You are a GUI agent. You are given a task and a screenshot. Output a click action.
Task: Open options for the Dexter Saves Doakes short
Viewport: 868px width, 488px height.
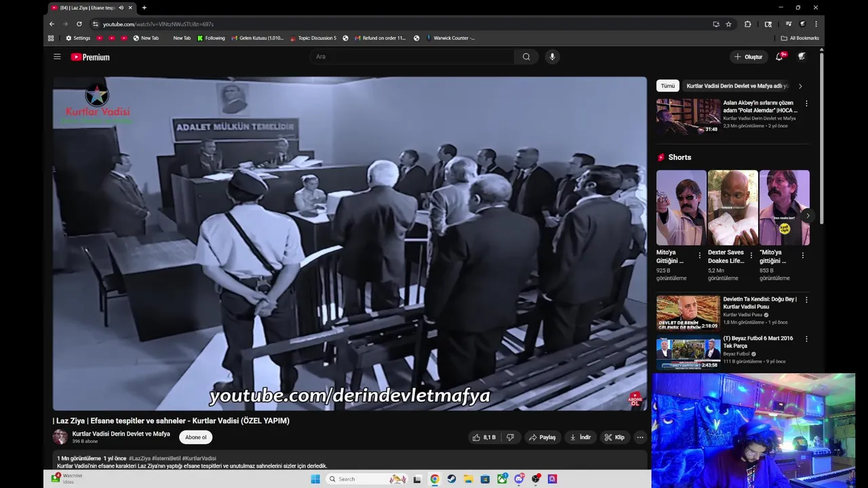(751, 256)
